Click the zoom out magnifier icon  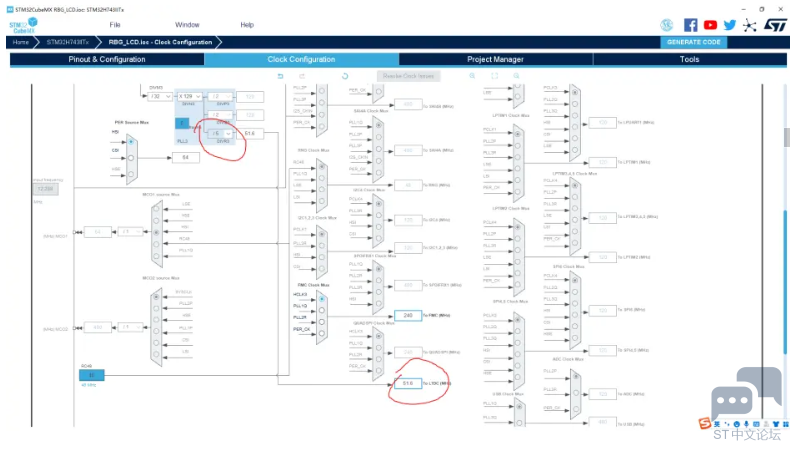point(516,76)
